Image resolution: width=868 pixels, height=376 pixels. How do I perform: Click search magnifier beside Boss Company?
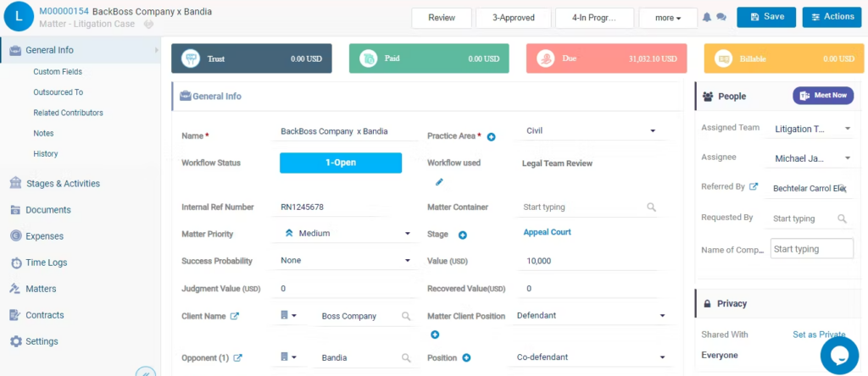(x=406, y=316)
